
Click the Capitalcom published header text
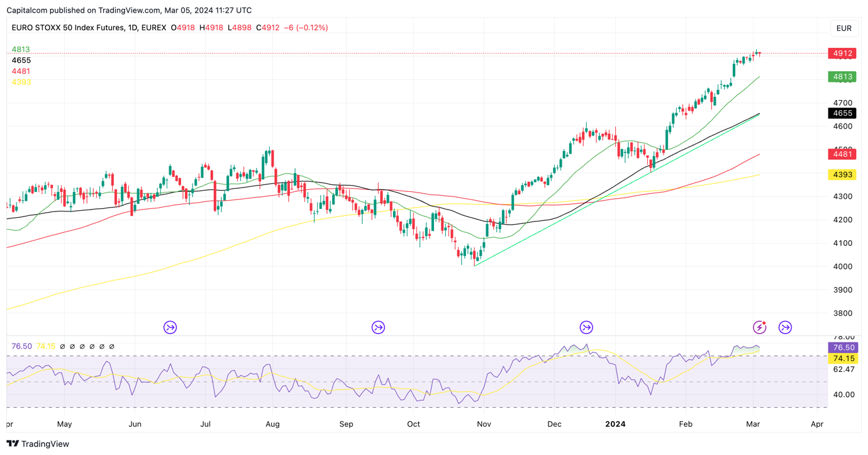pyautogui.click(x=129, y=10)
